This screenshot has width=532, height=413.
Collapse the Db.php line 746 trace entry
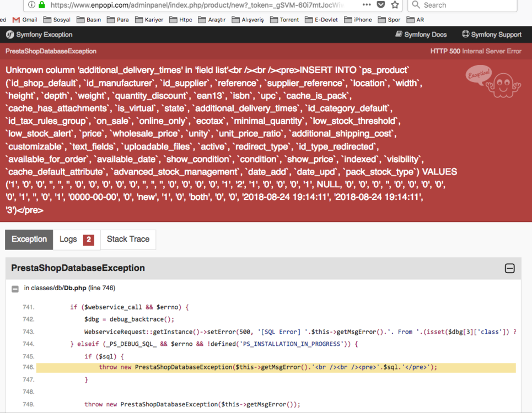pos(14,287)
